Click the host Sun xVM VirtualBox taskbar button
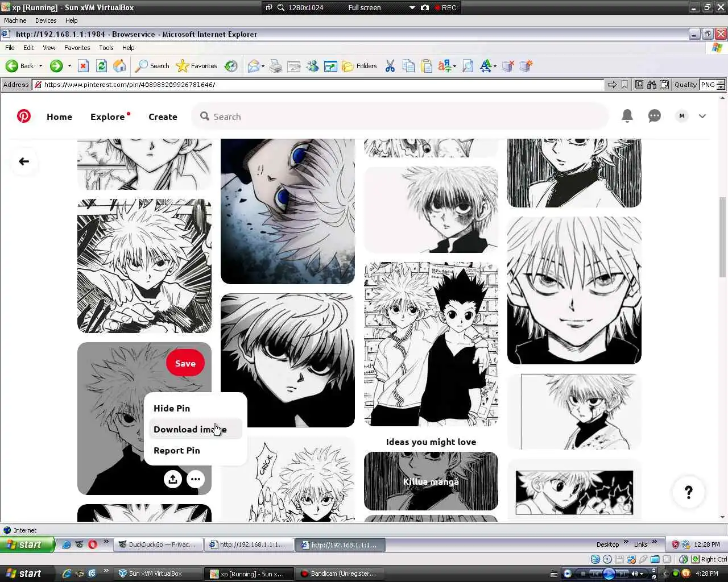This screenshot has width=728, height=582. [x=157, y=573]
